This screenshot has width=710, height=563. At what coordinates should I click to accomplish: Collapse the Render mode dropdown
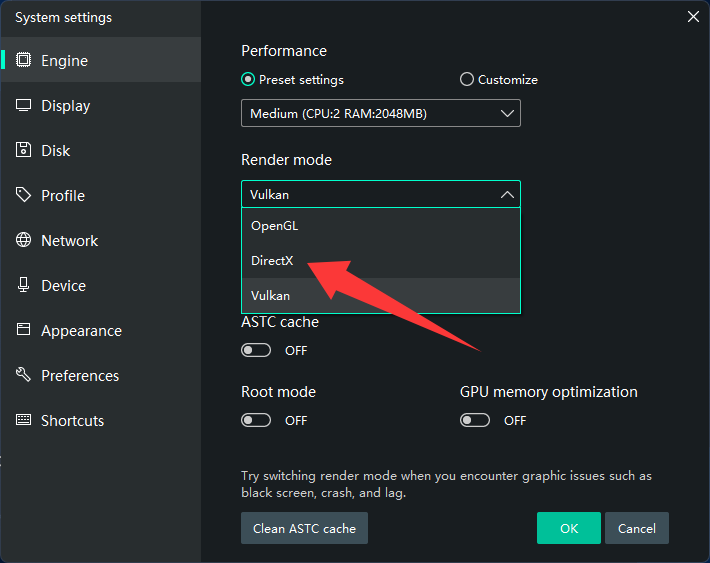click(380, 195)
